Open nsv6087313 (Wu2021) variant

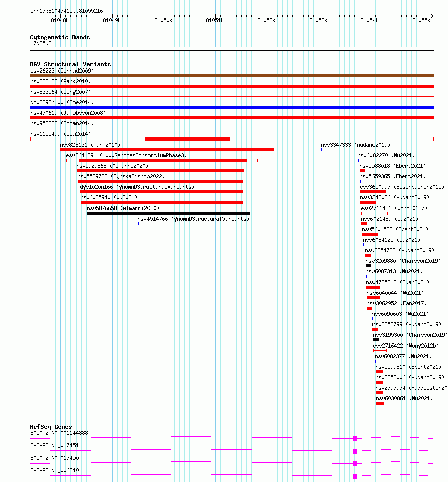point(394,272)
